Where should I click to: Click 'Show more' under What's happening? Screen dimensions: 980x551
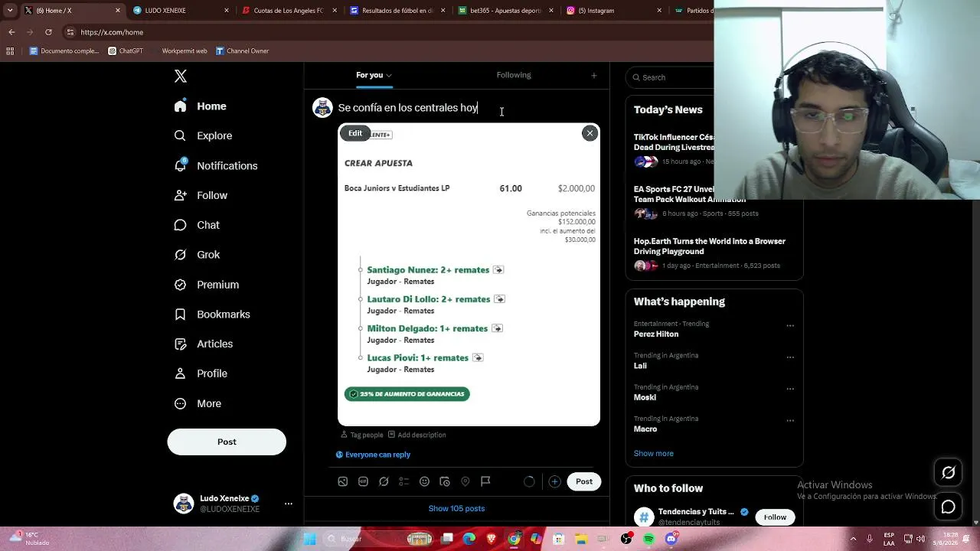[x=653, y=453]
